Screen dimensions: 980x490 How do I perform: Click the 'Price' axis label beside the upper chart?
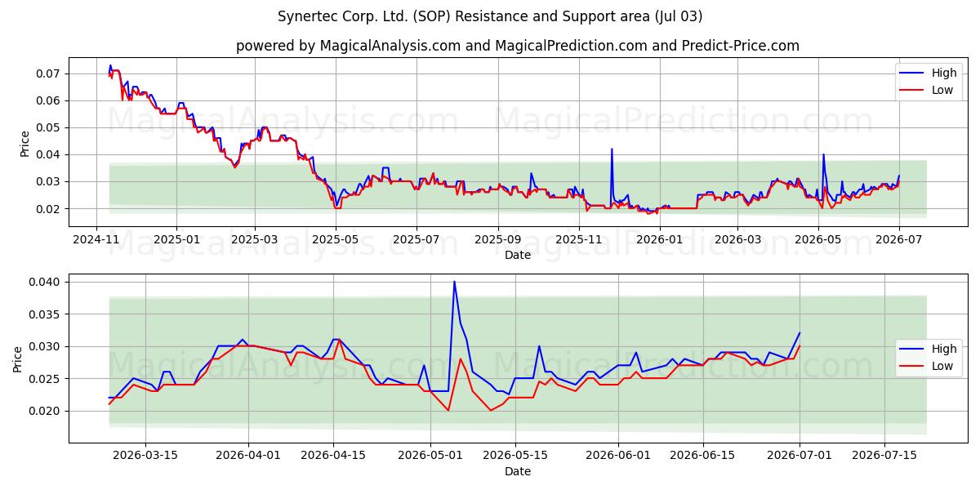[x=24, y=143]
